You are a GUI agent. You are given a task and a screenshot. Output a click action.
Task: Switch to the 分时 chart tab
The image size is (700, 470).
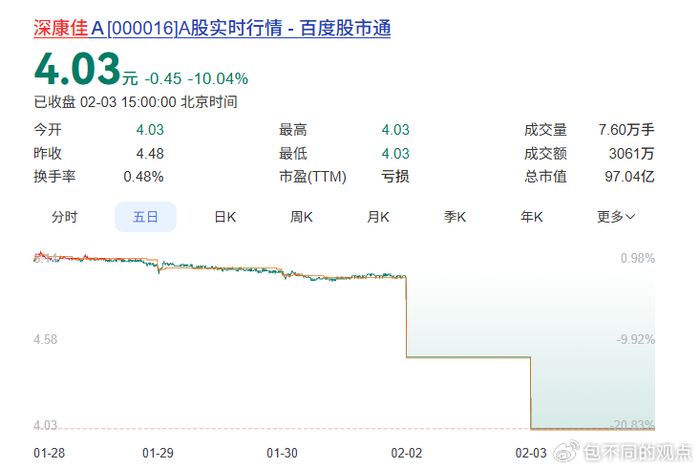point(64,217)
